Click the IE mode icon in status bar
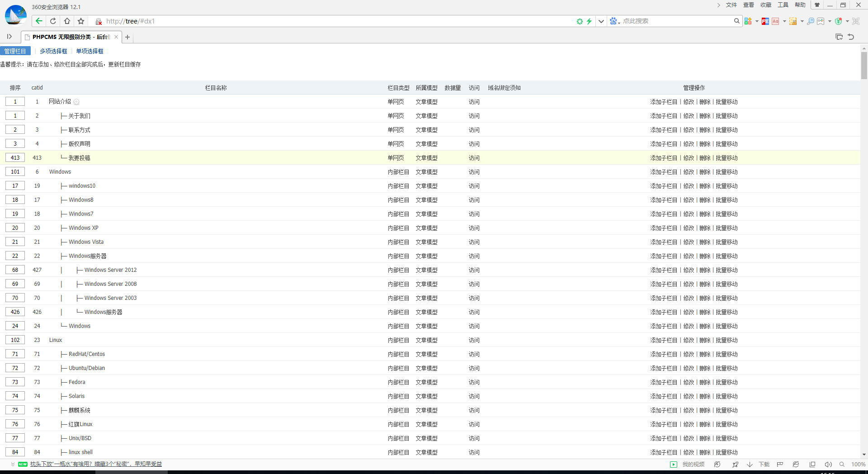868x474 pixels. [796, 465]
